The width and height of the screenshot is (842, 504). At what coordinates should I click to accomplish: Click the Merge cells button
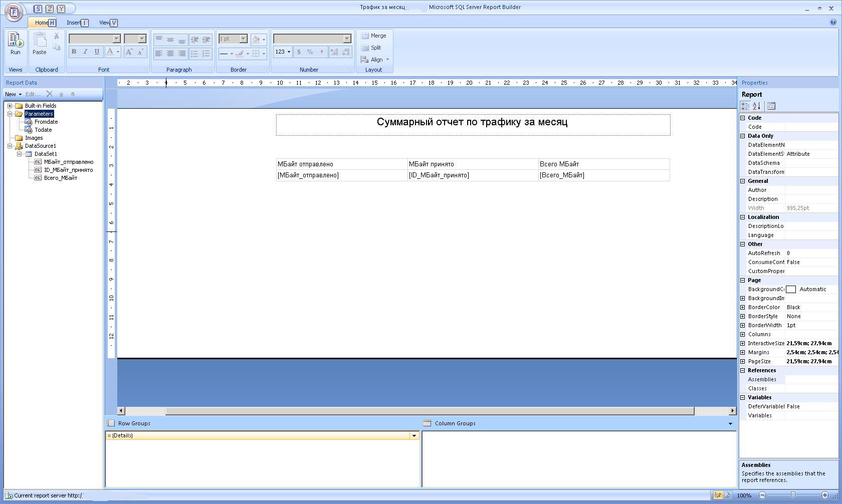point(374,36)
